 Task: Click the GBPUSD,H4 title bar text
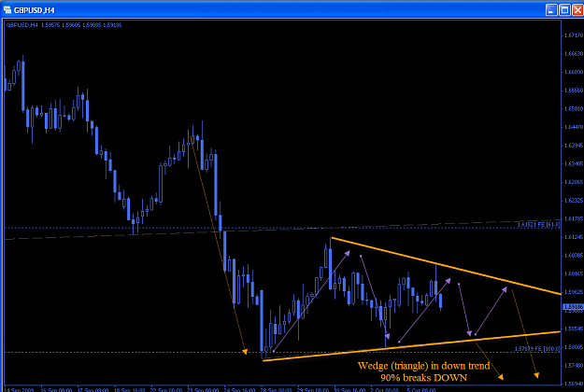point(34,10)
